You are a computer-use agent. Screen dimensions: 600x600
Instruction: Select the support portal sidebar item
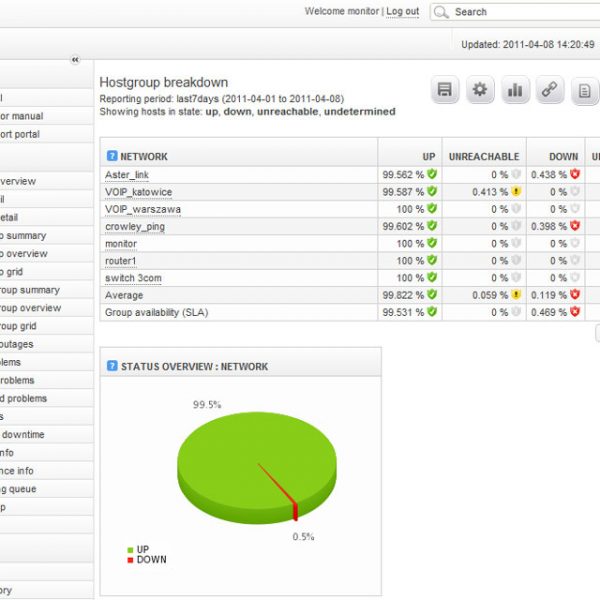20,134
